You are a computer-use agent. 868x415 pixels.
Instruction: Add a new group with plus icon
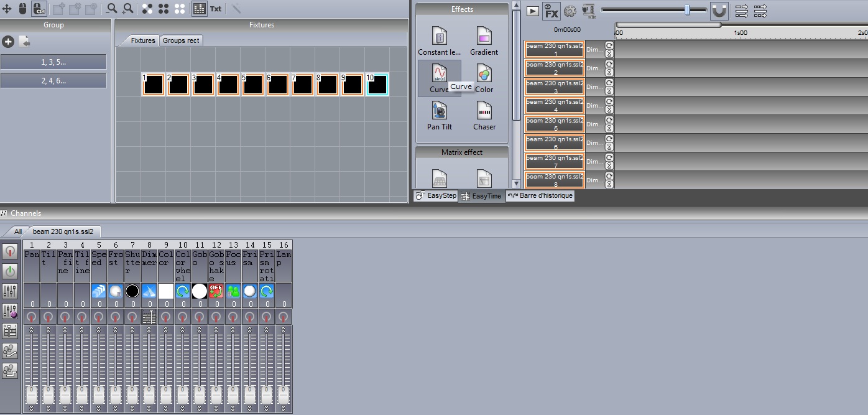[x=8, y=42]
